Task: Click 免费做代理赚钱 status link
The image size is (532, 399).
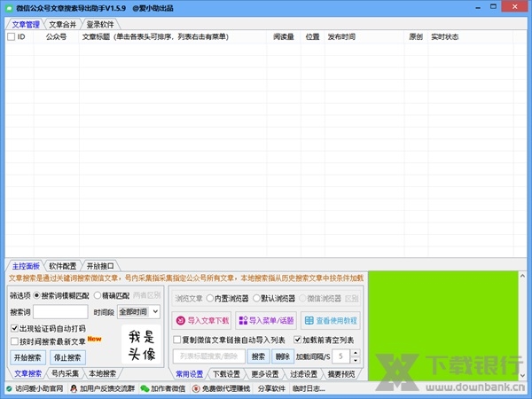Action: [226, 388]
